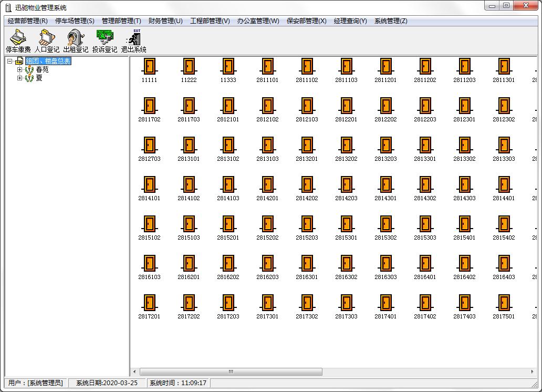Screen dimensions: 542x392
Task: Open the 出租登记 rental registration tool
Action: coord(76,41)
